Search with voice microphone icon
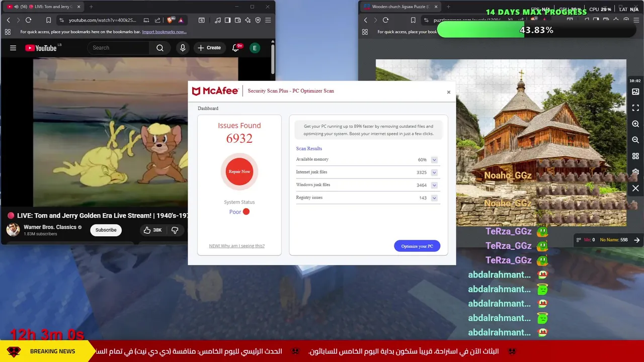This screenshot has width=644, height=362. 183,48
